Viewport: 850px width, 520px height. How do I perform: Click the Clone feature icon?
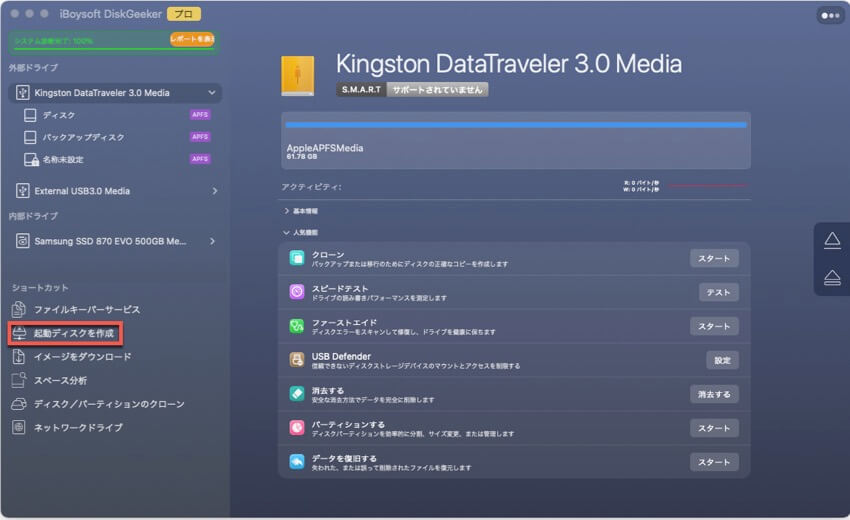[x=297, y=258]
